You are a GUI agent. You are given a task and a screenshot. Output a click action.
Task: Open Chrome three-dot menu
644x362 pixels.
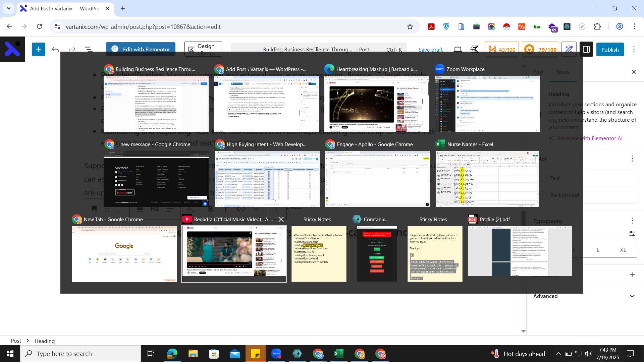pos(635,26)
